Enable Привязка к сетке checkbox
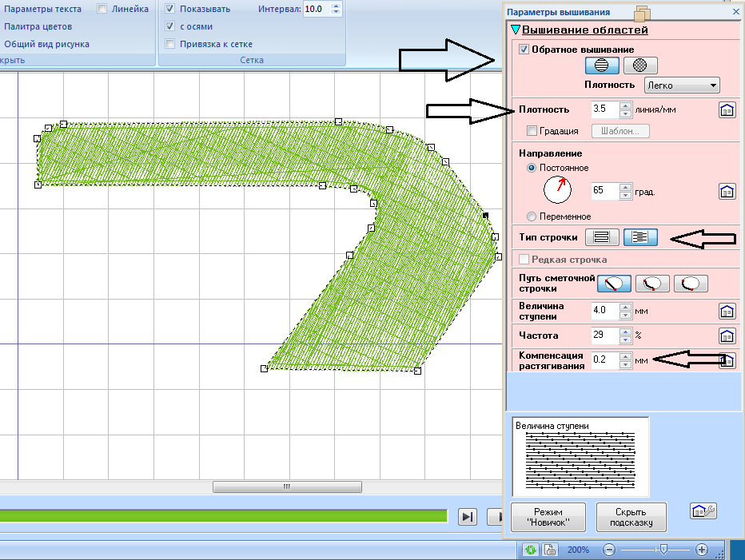This screenshot has height=560, width=745. pyautogui.click(x=170, y=44)
